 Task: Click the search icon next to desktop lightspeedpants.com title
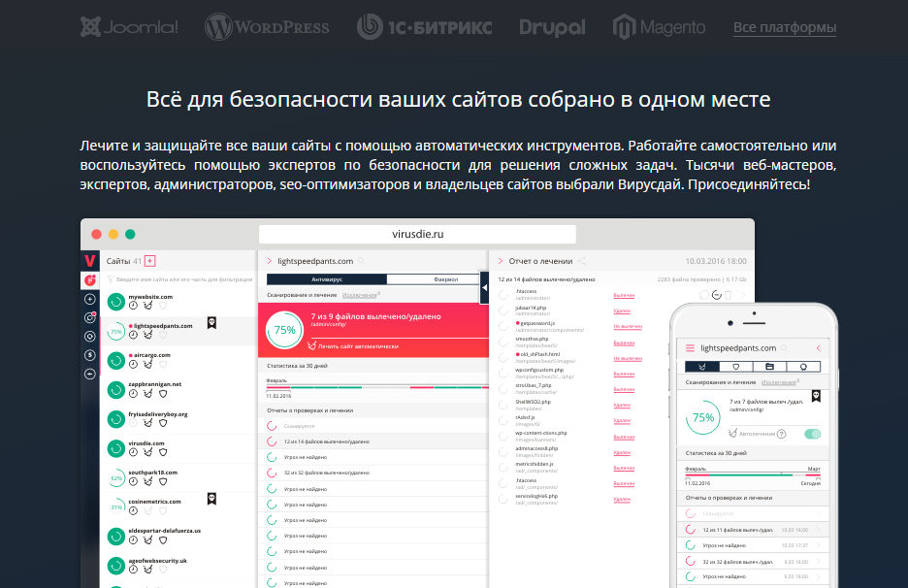tap(361, 261)
